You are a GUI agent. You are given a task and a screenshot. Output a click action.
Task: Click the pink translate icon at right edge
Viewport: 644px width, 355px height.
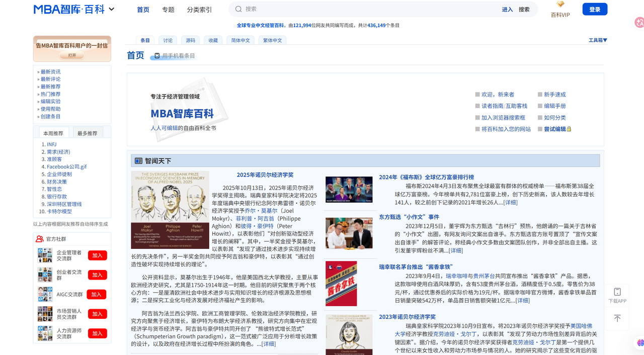(x=639, y=22)
